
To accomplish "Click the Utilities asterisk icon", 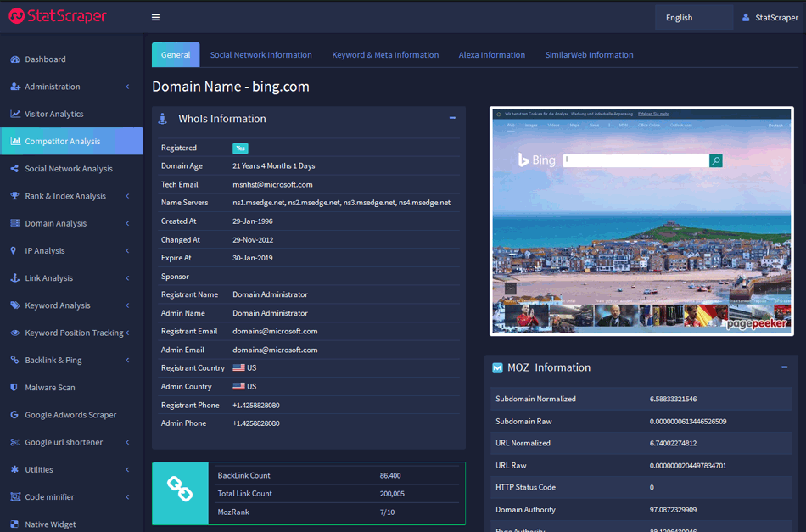I will pos(14,469).
